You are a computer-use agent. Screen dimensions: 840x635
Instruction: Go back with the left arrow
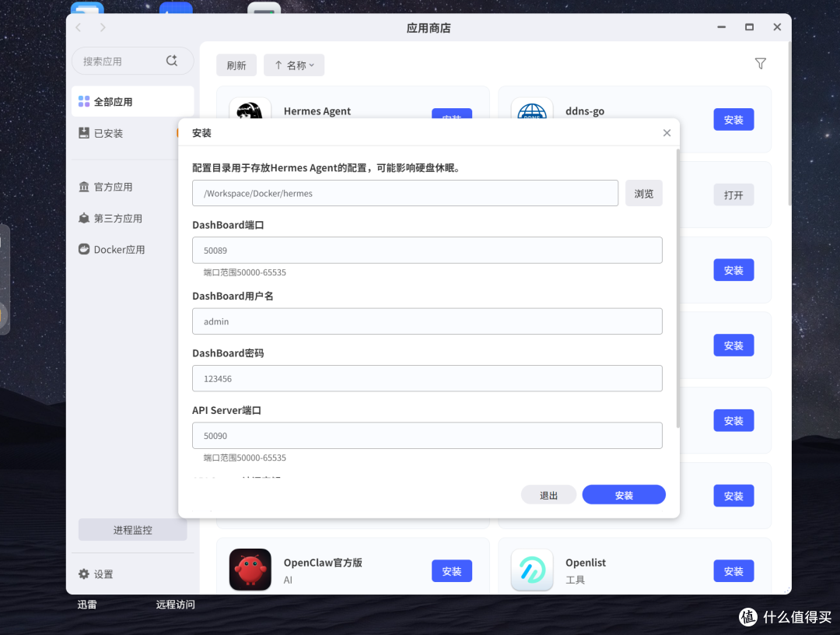79,27
